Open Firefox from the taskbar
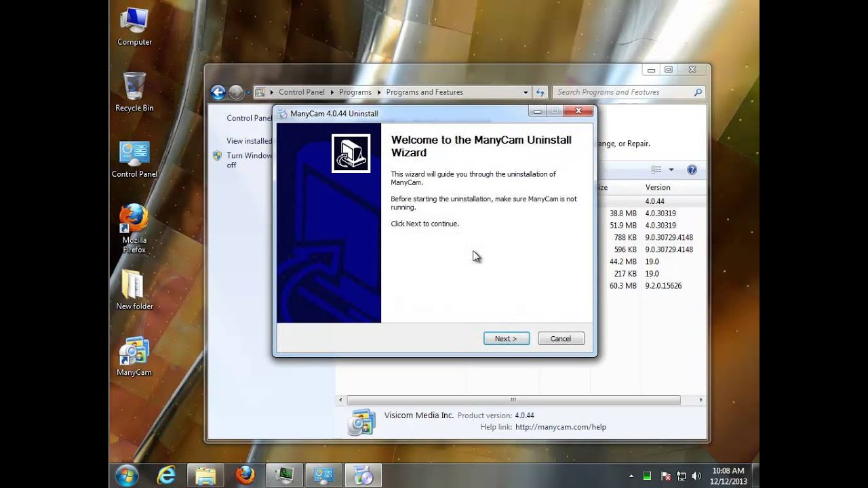This screenshot has height=488, width=868. pos(245,474)
